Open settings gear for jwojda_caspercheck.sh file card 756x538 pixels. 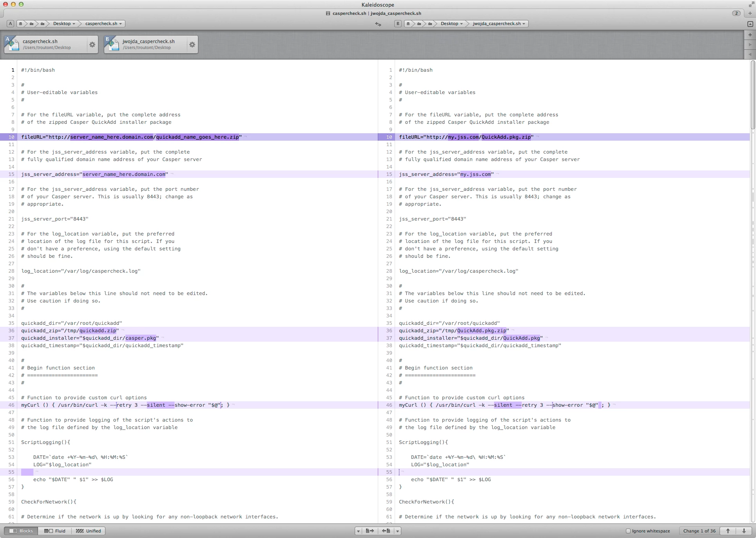192,45
